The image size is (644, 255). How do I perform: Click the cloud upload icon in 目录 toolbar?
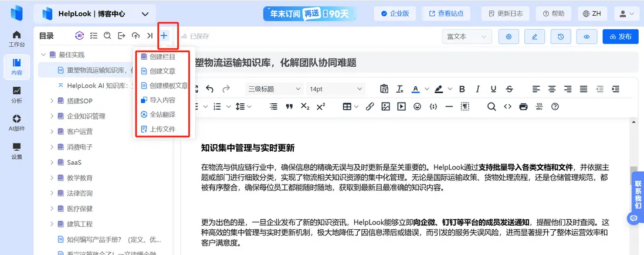pyautogui.click(x=135, y=36)
